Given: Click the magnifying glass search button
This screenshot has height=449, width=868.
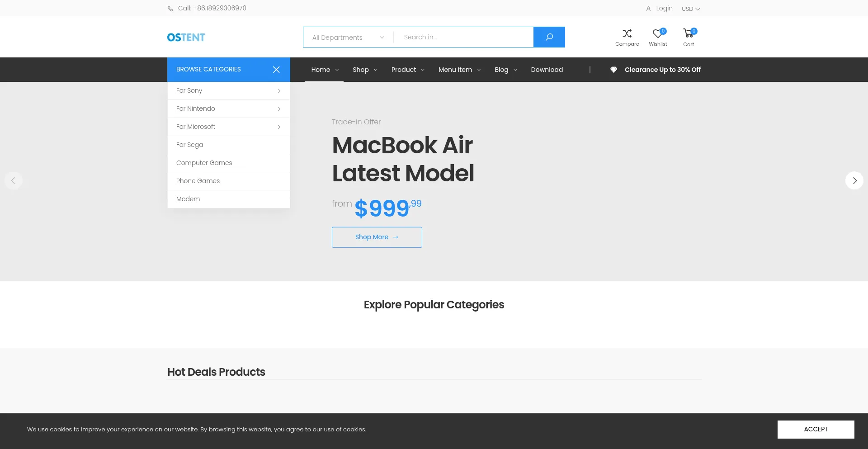Looking at the screenshot, I should point(549,37).
